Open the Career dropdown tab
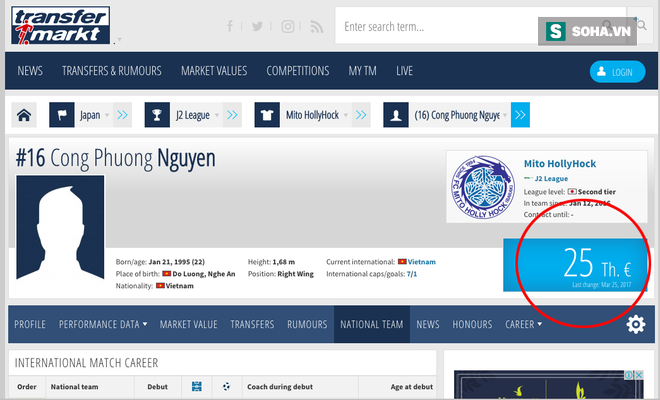 pyautogui.click(x=523, y=324)
